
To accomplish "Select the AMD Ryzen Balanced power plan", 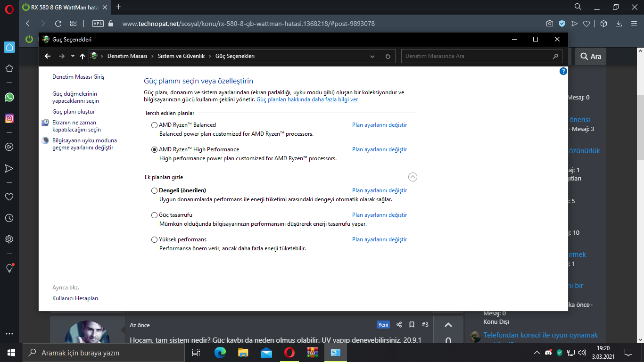I will coord(154,125).
